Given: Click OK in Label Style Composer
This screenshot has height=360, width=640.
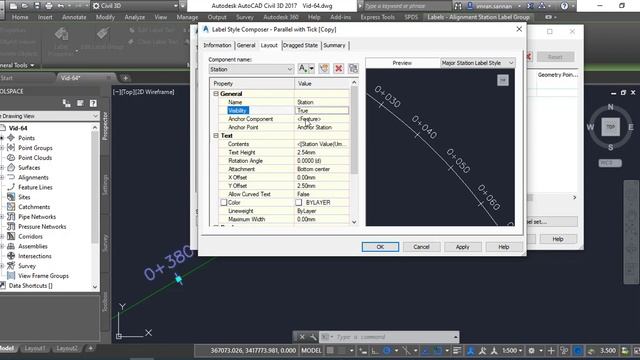Looking at the screenshot, I should [x=380, y=247].
